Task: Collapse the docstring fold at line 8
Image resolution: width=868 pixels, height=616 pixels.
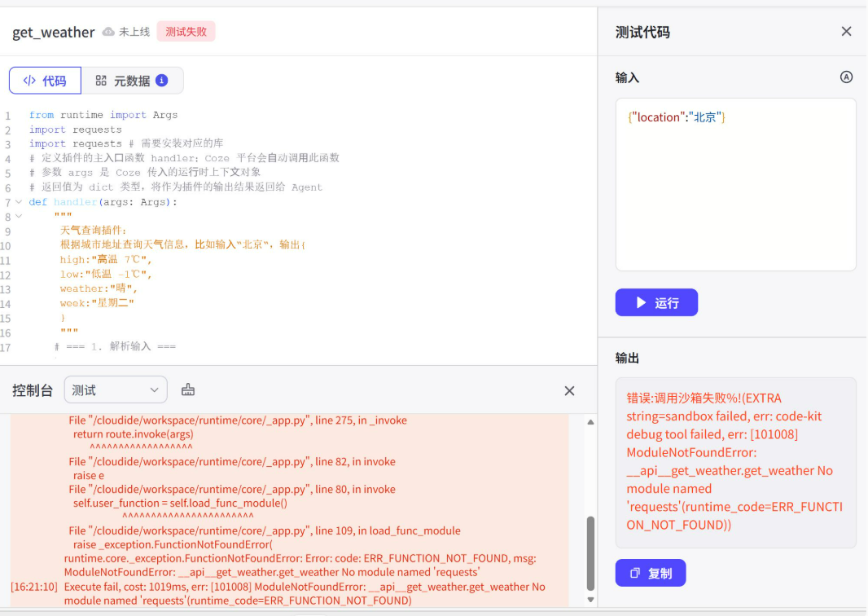Action: 19,216
